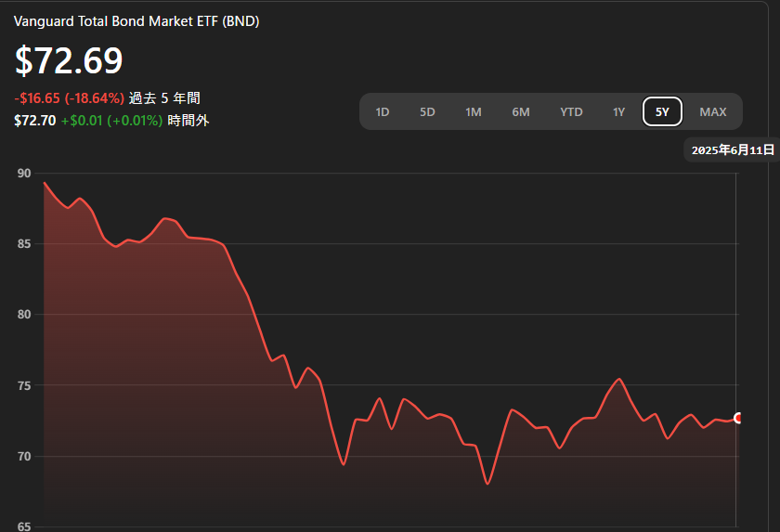Click the 75 y-axis label
The width and height of the screenshot is (780, 532).
(x=24, y=385)
